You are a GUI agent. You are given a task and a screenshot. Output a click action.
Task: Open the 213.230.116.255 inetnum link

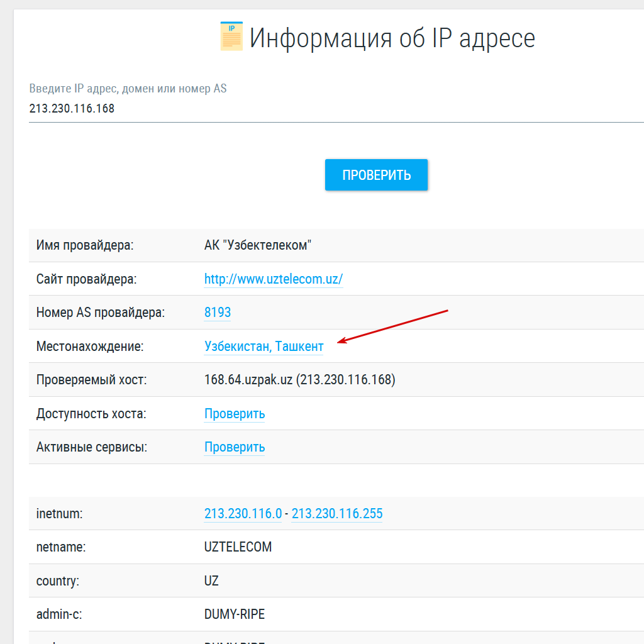tap(337, 514)
